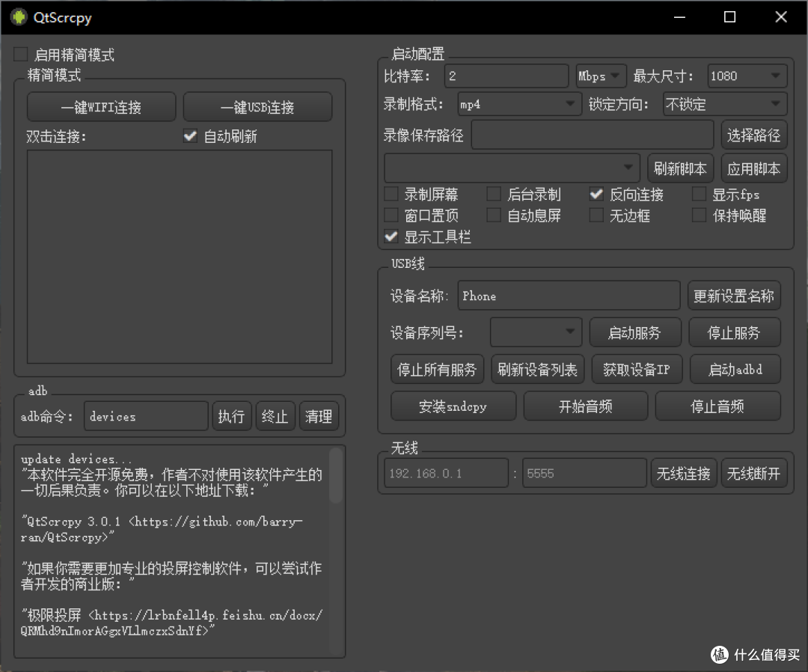Click the QtScrcpy Android app icon
The width and height of the screenshot is (808, 672).
pyautogui.click(x=19, y=17)
